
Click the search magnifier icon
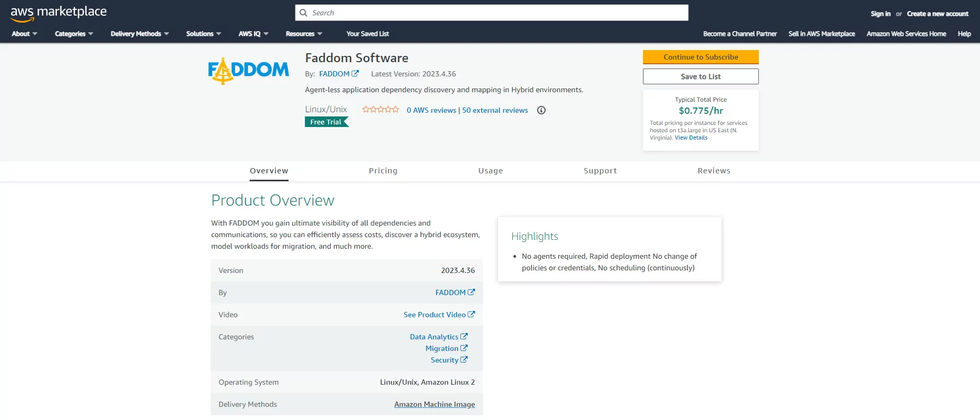(303, 13)
